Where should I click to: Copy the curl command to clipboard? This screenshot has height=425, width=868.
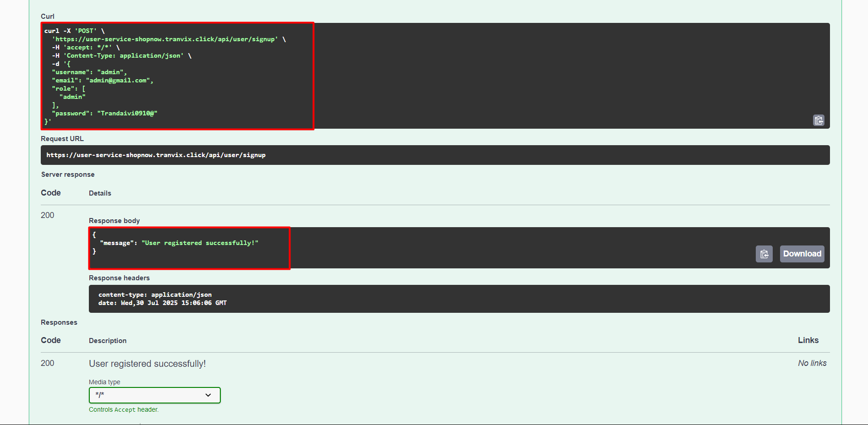pos(819,120)
